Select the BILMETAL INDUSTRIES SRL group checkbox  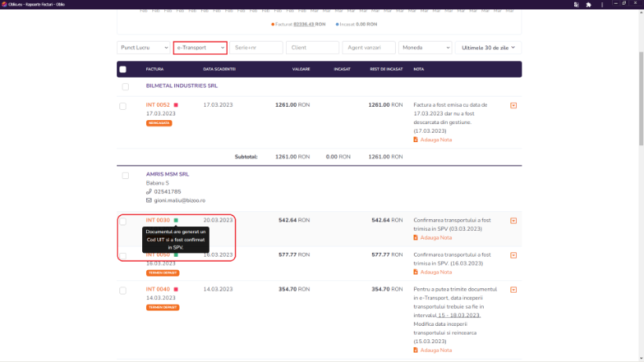point(126,86)
